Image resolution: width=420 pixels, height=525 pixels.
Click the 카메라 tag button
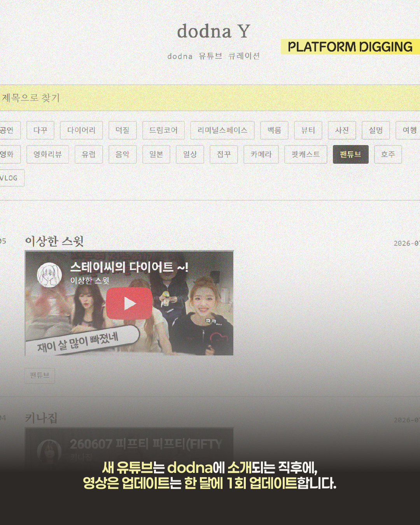click(x=261, y=154)
